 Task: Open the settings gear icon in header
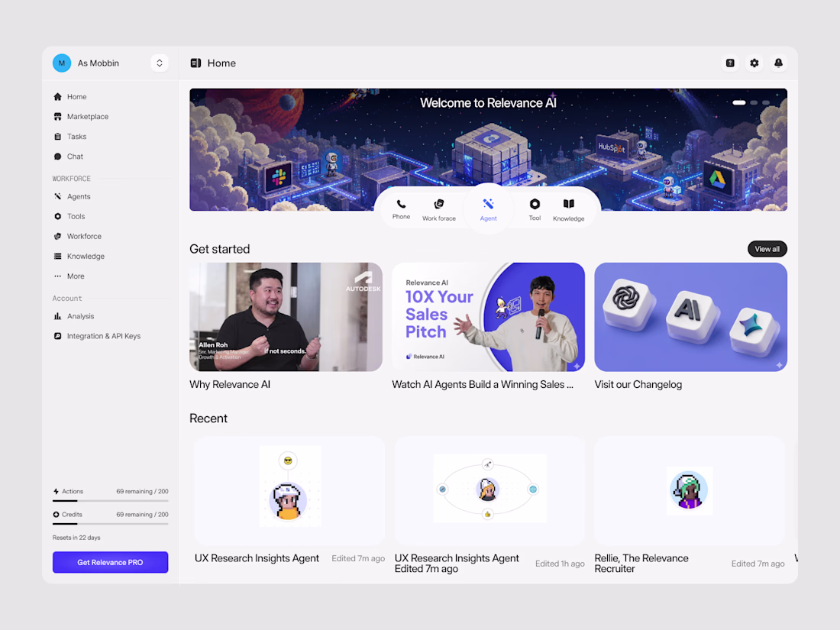pyautogui.click(x=754, y=63)
